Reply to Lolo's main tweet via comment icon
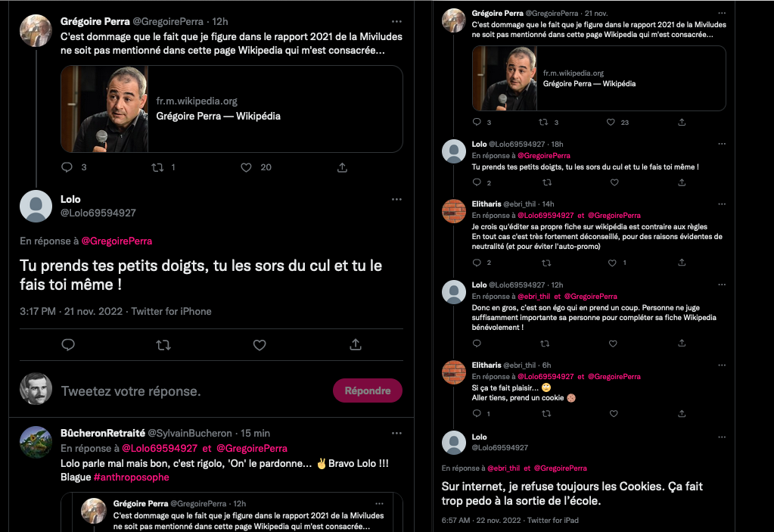Screen dimensions: 774x532 click(x=68, y=345)
